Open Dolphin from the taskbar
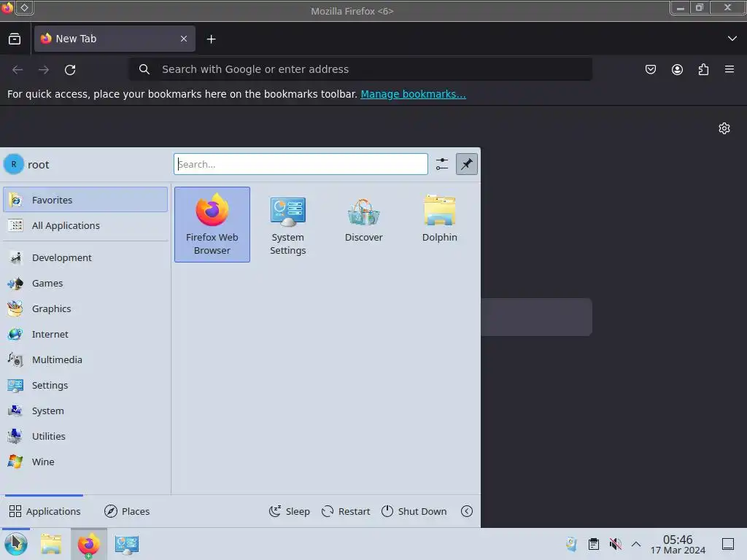 tap(51, 544)
